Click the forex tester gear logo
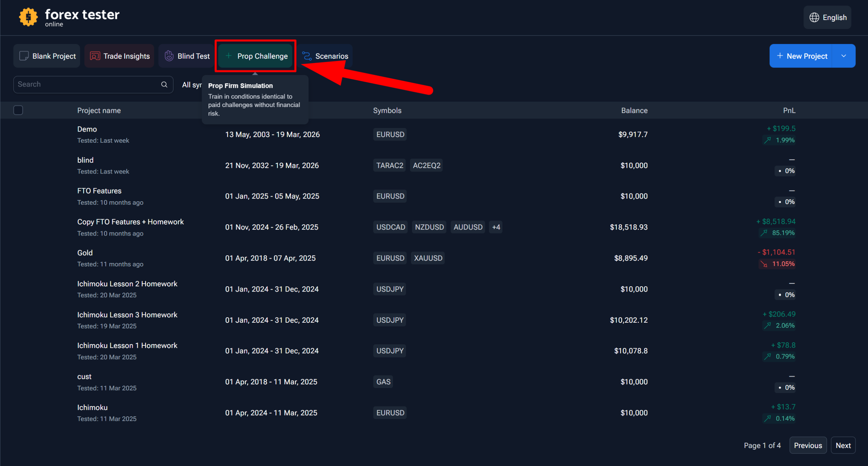This screenshot has height=466, width=868. pos(28,17)
